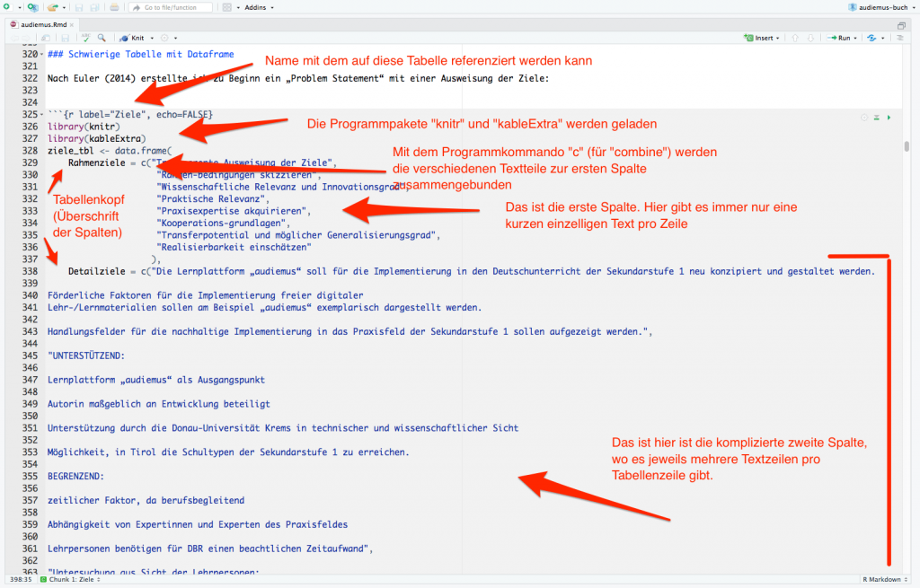Image resolution: width=920 pixels, height=588 pixels.
Task: Click the Print document icon
Action: click(x=114, y=7)
